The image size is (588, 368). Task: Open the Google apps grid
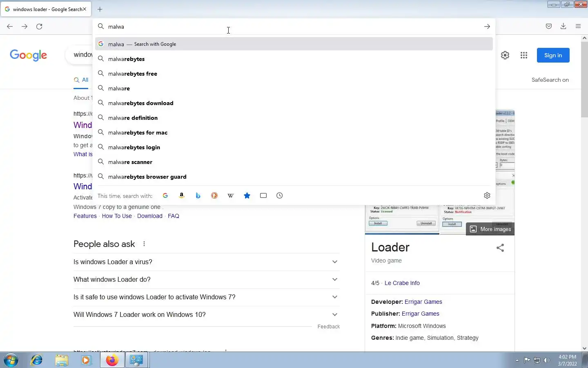524,55
